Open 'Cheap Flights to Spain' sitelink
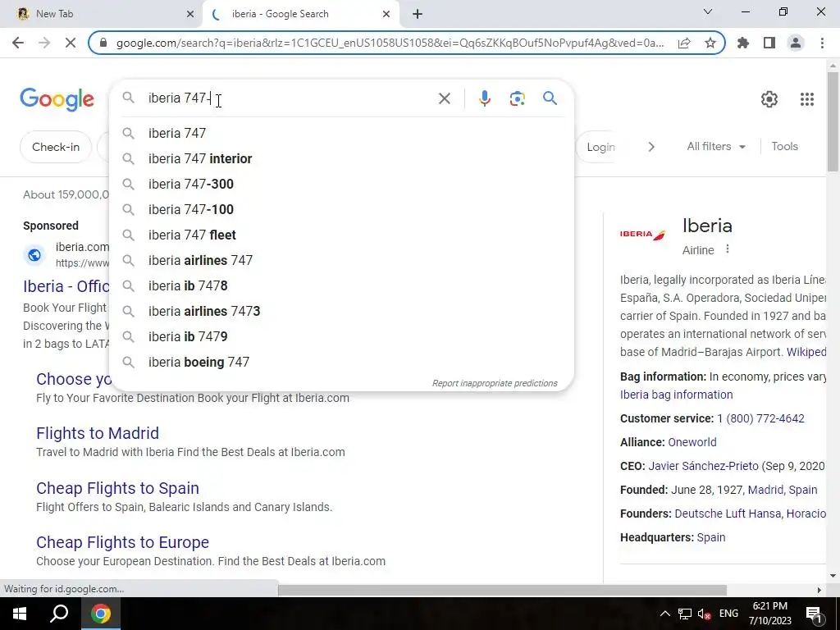Screen dimensions: 840x630 click(x=117, y=488)
